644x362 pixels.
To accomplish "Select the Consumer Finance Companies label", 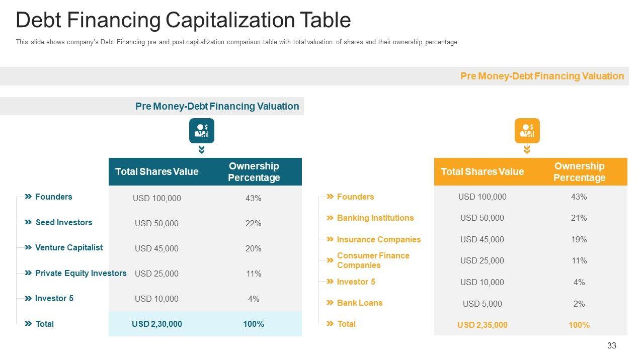I will click(x=373, y=260).
